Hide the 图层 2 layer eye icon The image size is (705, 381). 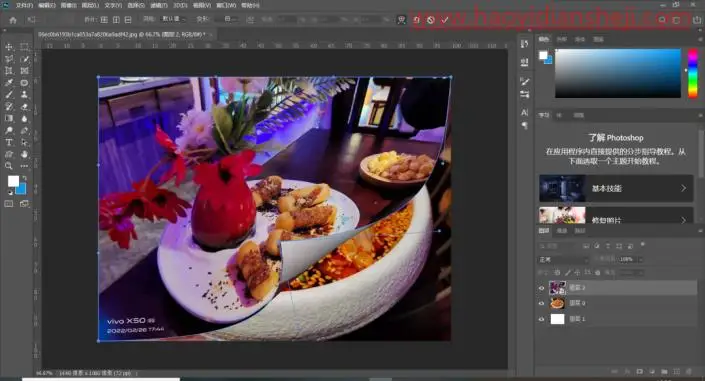[x=541, y=288]
